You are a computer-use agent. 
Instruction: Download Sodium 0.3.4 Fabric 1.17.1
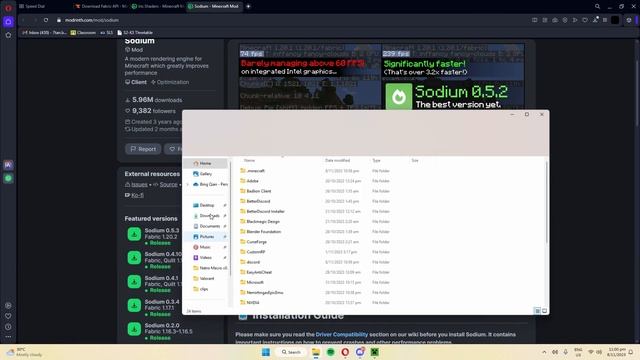[134, 305]
